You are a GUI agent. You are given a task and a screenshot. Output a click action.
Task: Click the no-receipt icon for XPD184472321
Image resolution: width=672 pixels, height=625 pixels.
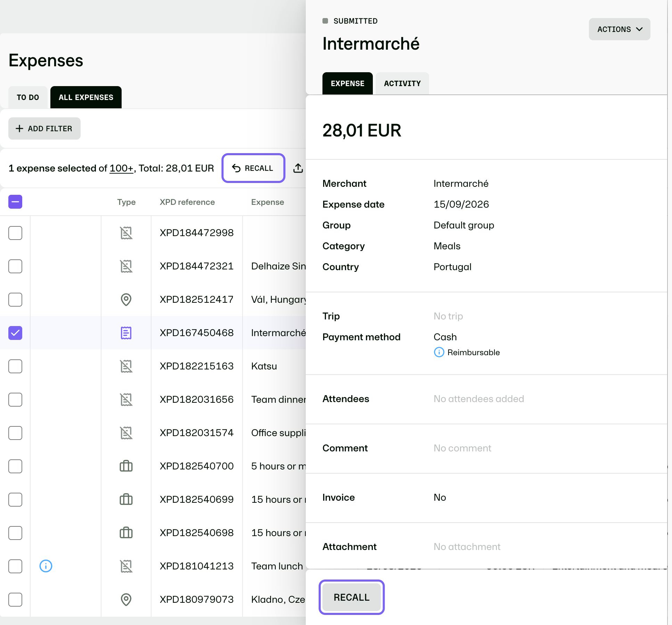[x=126, y=266]
